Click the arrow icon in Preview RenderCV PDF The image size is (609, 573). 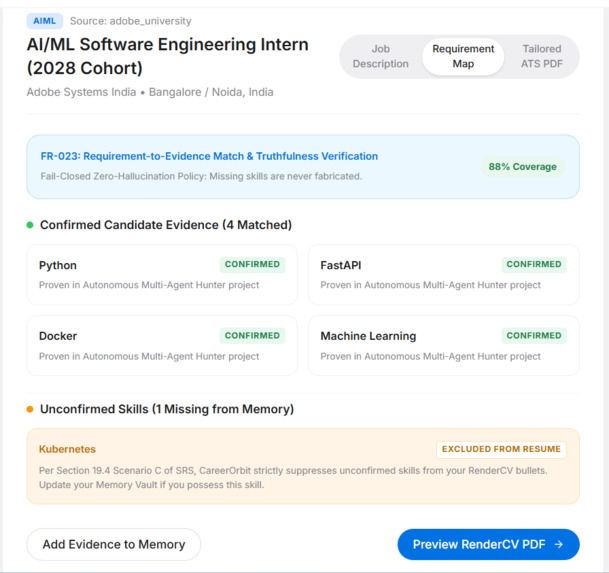coord(559,544)
